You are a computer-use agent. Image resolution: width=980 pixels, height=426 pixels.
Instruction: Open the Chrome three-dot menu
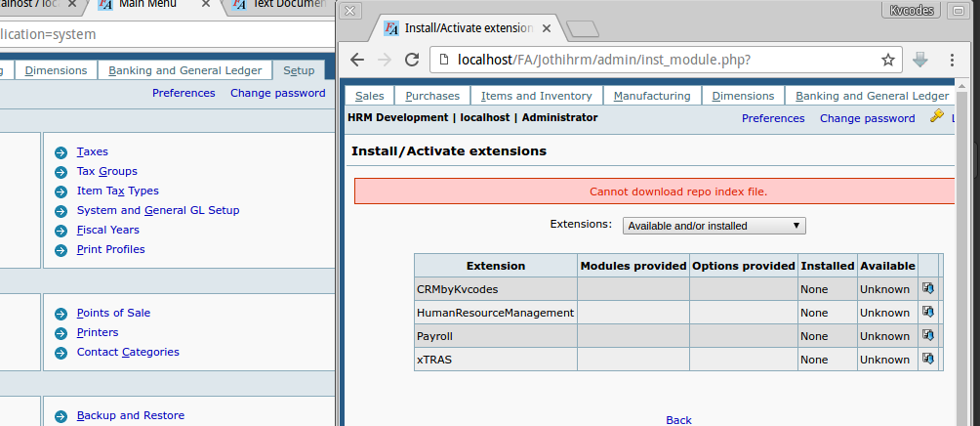pyautogui.click(x=952, y=61)
